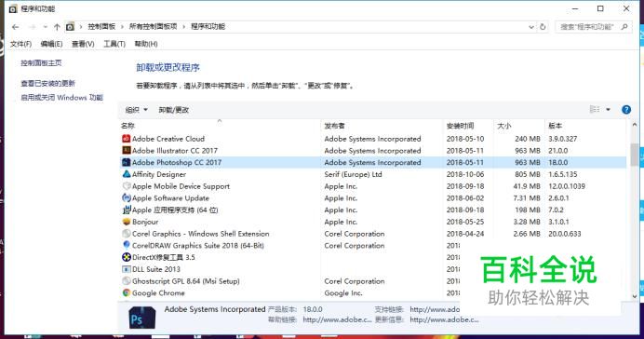Screen dimensions: 644x339
Task: Select the Adobe Photoshop CC 2017 row icon
Action: click(127, 162)
